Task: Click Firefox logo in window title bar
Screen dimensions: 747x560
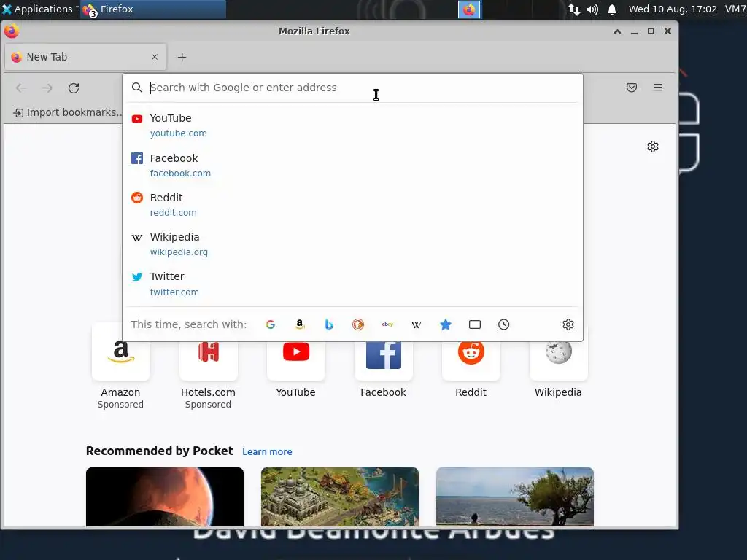Action: coord(12,31)
